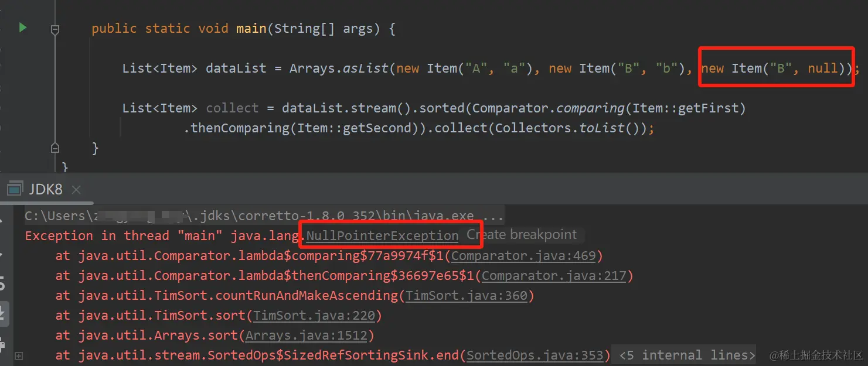
Task: Click the lowercase "b" string literal
Action: click(x=667, y=68)
